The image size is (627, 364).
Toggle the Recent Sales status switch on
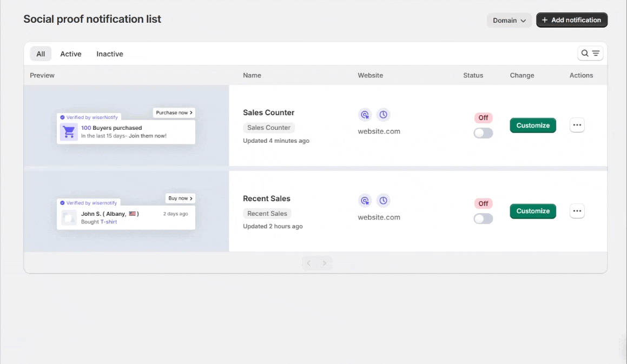[x=483, y=219]
